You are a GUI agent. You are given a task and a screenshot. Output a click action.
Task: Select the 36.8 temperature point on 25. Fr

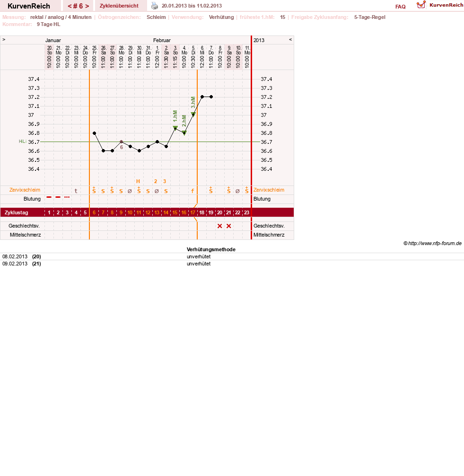click(95, 133)
